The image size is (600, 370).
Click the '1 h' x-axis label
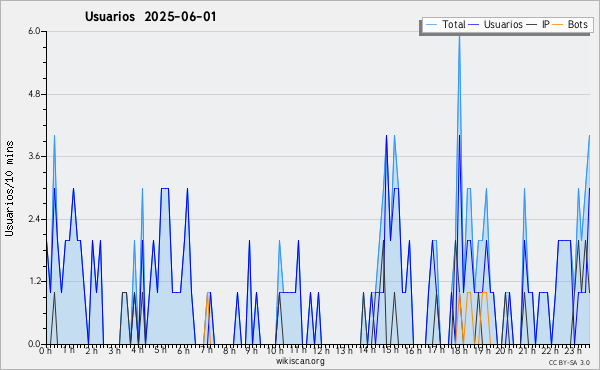(x=68, y=350)
